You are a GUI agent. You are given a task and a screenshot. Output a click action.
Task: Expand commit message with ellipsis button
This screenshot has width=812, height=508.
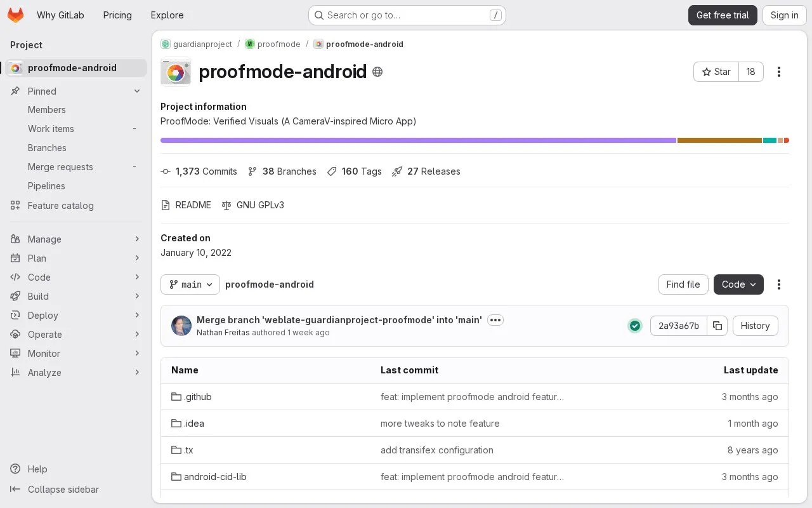pos(495,320)
